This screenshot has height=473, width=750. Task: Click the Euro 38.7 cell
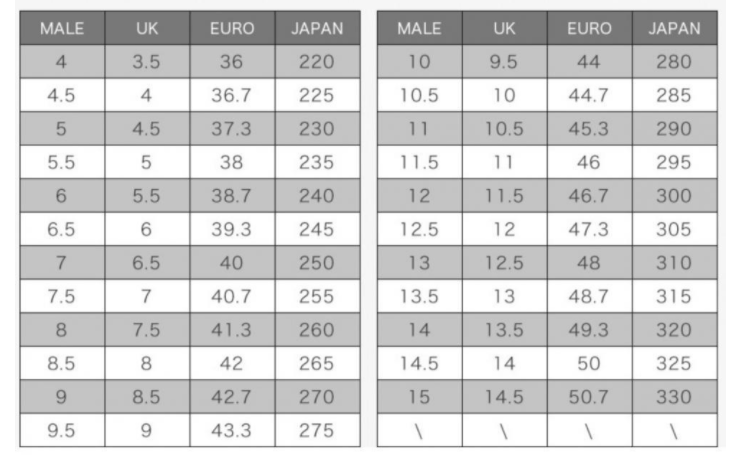[231, 197]
